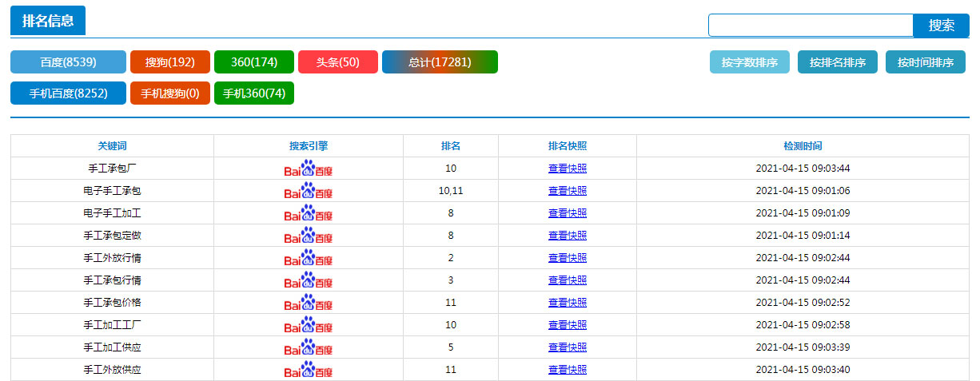Click Baidu logo in 手工外放供应 row
980x381 pixels.
[x=309, y=370]
